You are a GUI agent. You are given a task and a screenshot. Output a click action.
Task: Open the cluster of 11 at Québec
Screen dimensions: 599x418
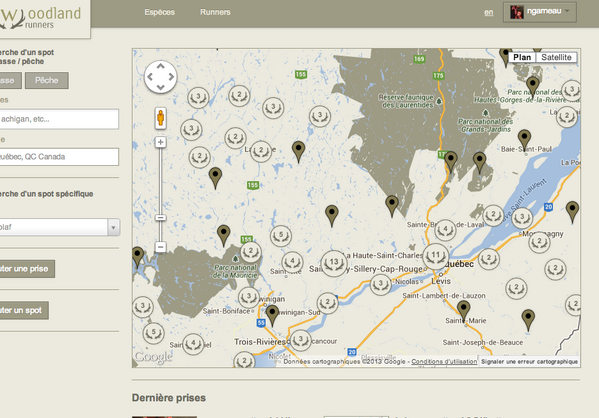pos(435,256)
